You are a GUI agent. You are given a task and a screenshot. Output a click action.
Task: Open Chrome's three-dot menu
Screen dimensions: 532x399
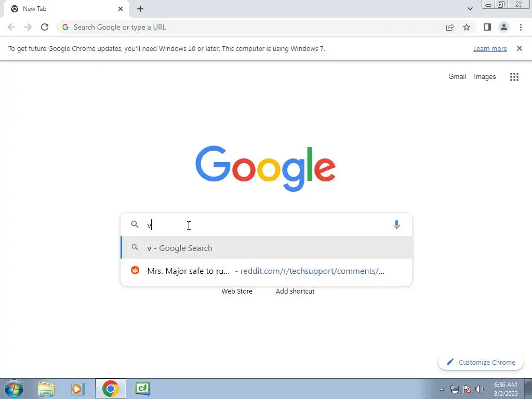tap(521, 27)
